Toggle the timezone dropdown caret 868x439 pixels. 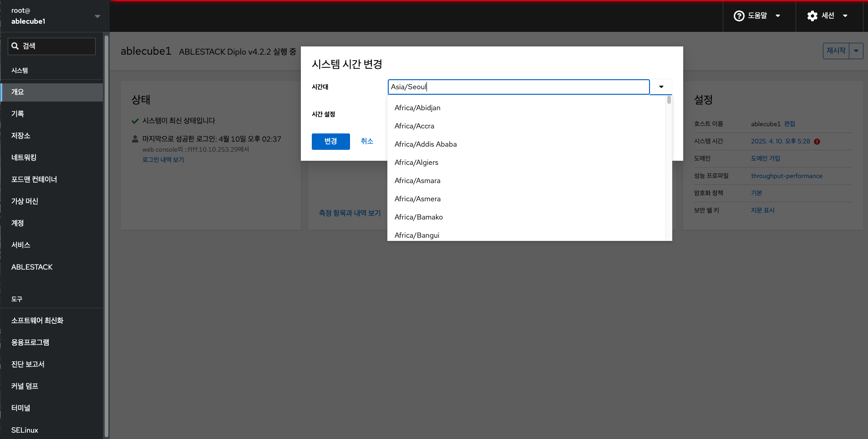point(661,87)
